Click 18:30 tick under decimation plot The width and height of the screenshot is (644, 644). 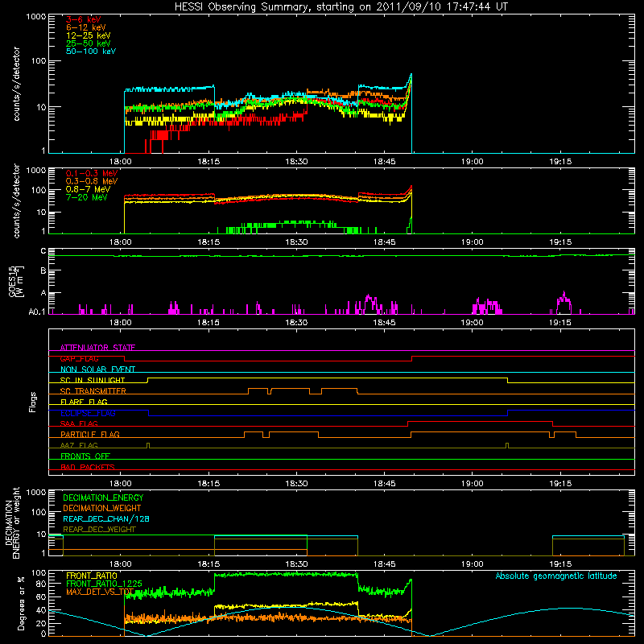[x=296, y=564]
